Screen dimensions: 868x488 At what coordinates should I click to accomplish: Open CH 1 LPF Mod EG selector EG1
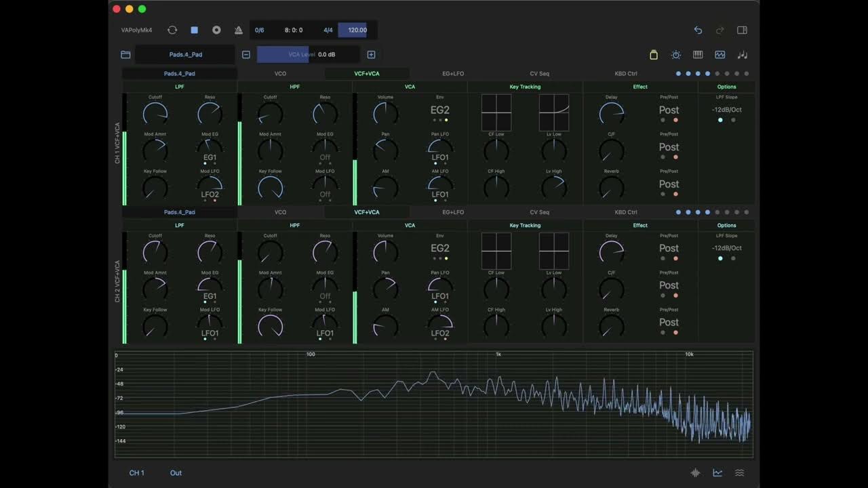coord(210,157)
